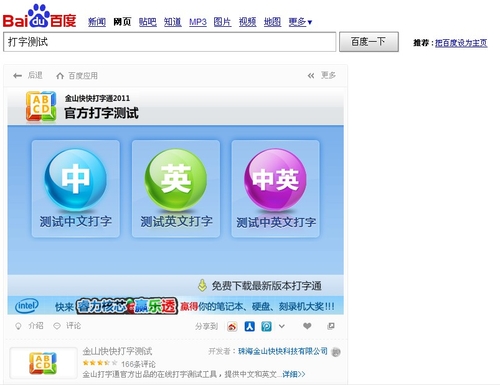Click the 测试中英文打字 label

click(276, 222)
